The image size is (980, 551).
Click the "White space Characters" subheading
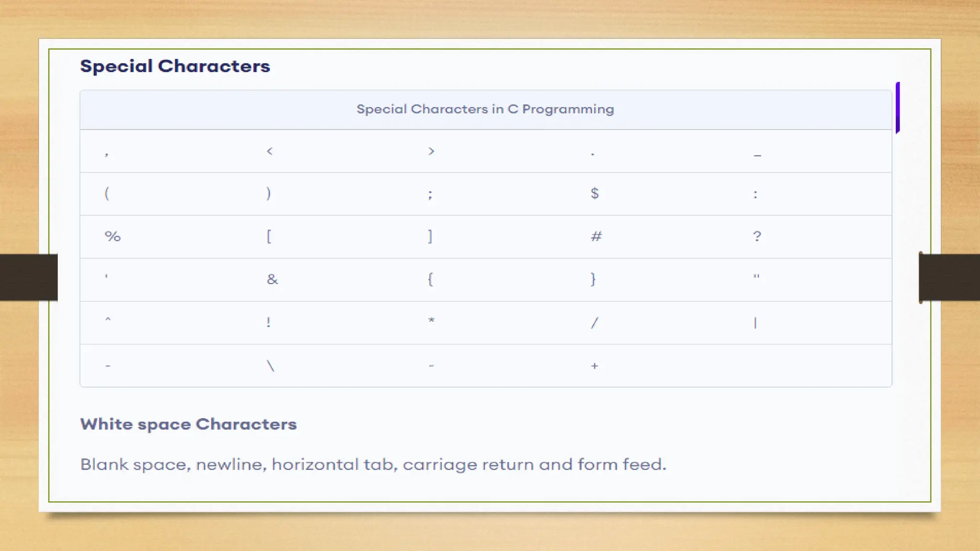(x=188, y=424)
